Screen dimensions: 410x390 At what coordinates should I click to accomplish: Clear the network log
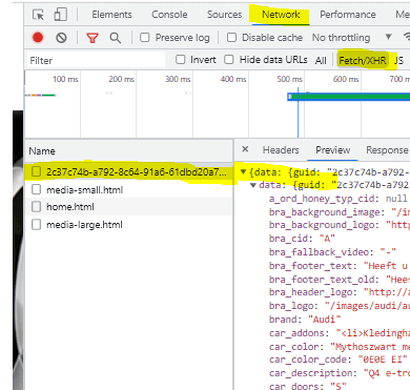[61, 38]
